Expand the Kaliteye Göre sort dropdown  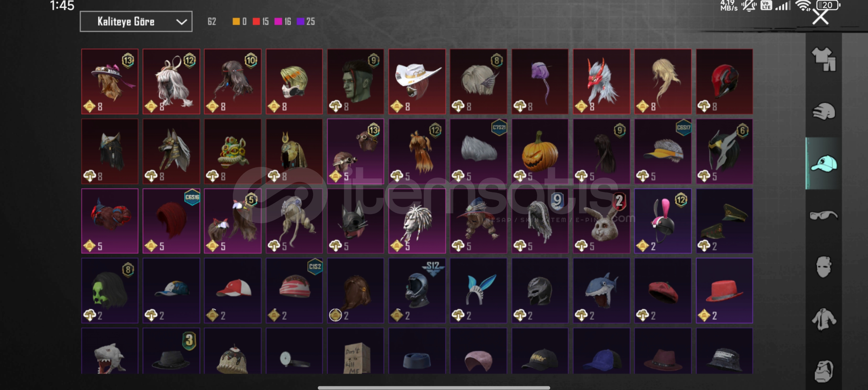[136, 22]
